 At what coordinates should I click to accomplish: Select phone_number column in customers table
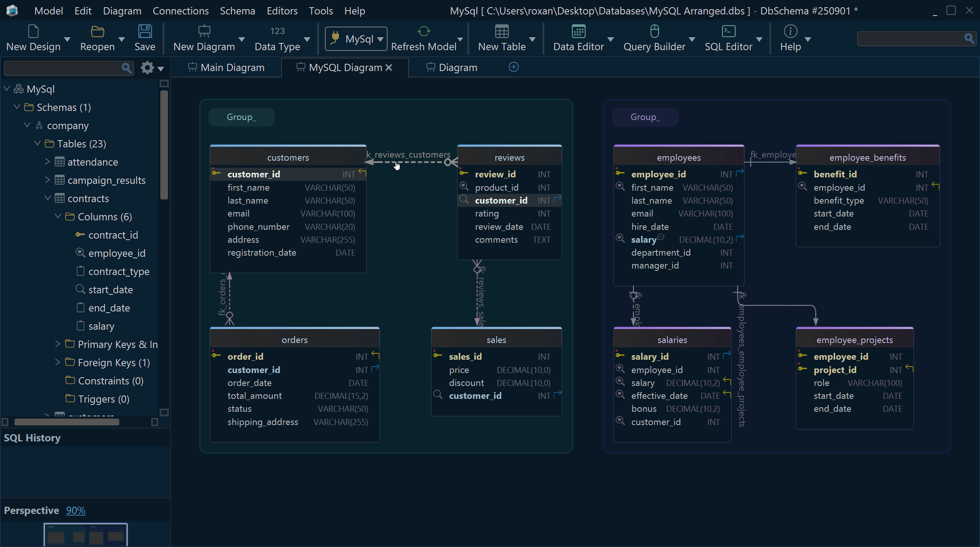click(x=288, y=227)
